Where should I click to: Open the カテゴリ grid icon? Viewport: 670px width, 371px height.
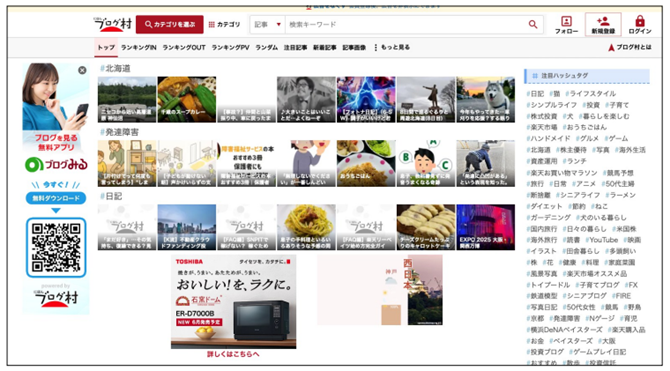click(x=212, y=25)
